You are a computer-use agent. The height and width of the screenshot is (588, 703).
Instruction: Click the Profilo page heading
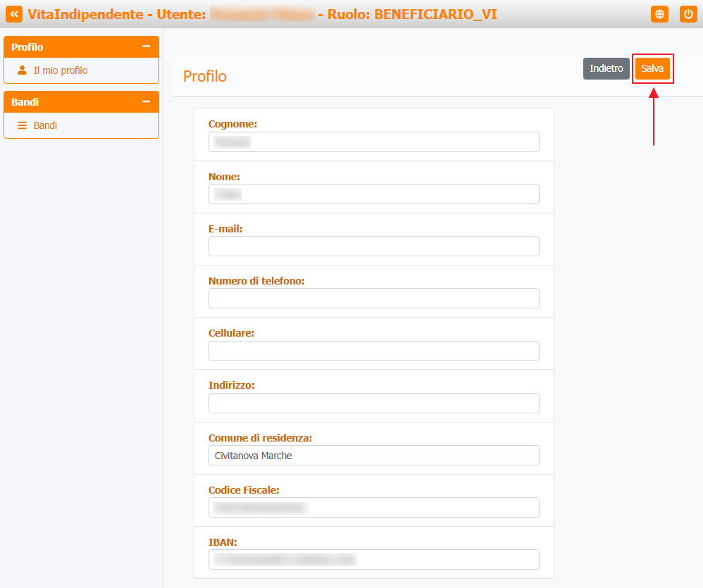pos(205,77)
